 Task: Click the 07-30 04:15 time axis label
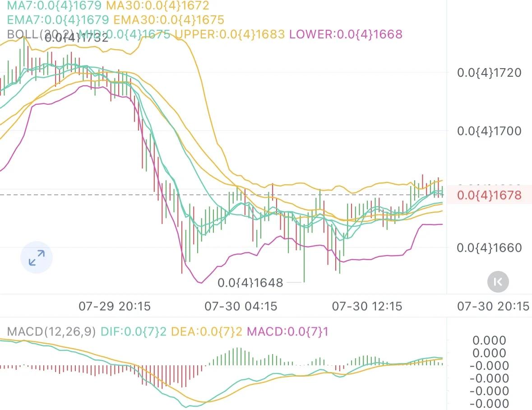(241, 307)
